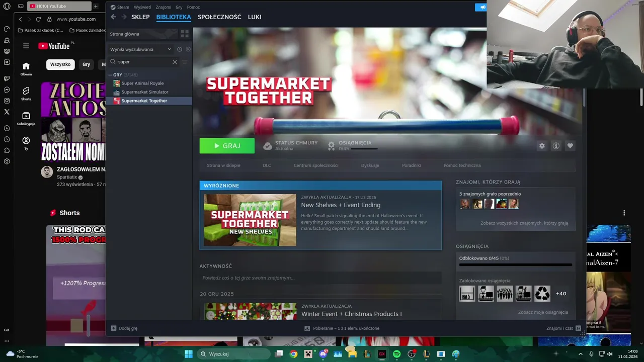Open the Wyświetl menu in Steam
644x362 pixels.
click(x=142, y=7)
